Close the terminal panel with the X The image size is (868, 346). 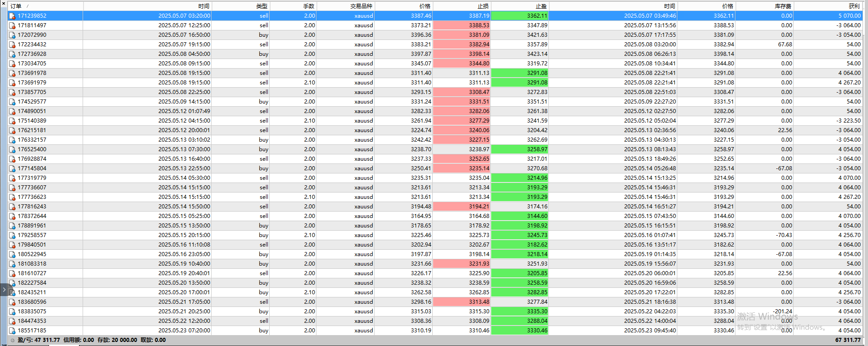coord(4,3)
